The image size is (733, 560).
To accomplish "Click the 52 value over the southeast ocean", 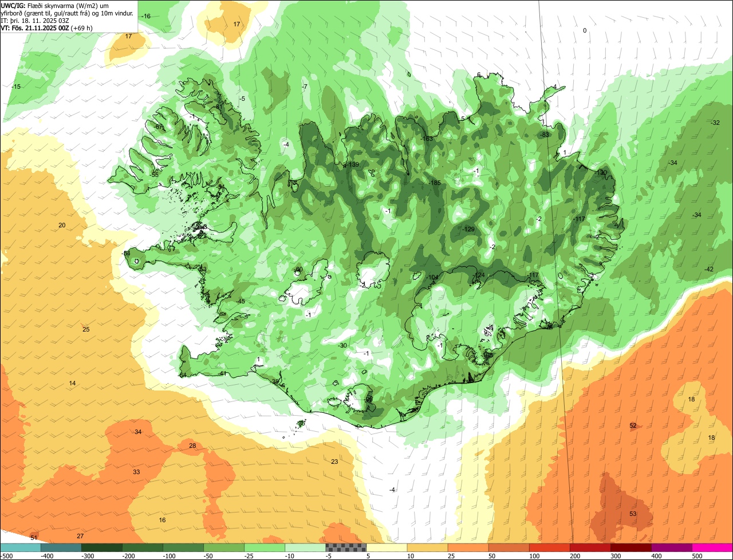I will point(633,425).
